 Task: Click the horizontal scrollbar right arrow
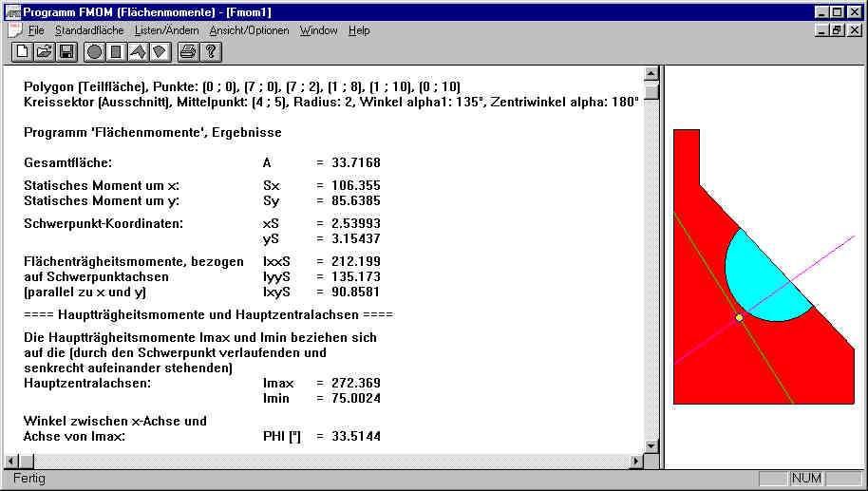(x=635, y=461)
